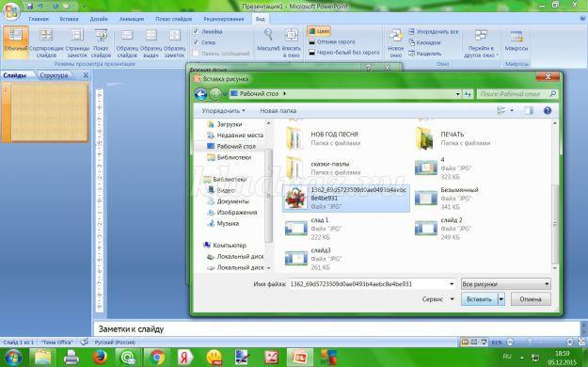Select the Обычный view icon

[x=16, y=42]
